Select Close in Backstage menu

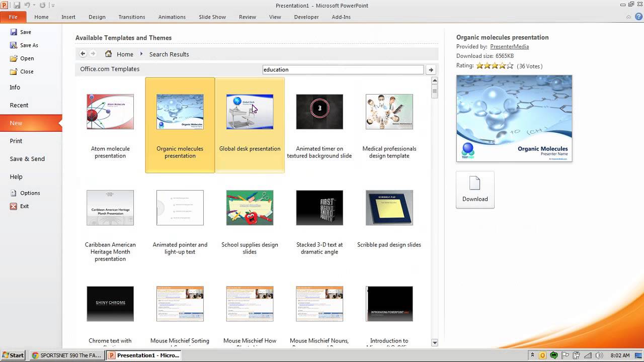22,71
